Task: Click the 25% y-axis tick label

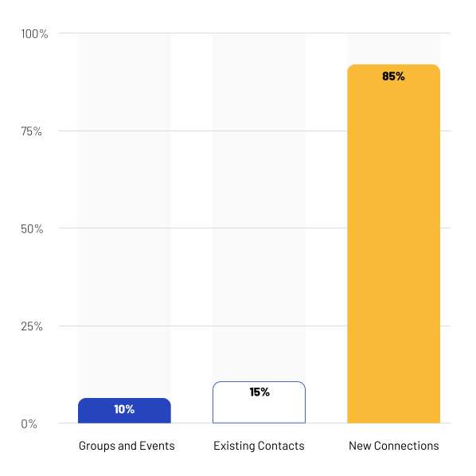Action: [x=32, y=326]
